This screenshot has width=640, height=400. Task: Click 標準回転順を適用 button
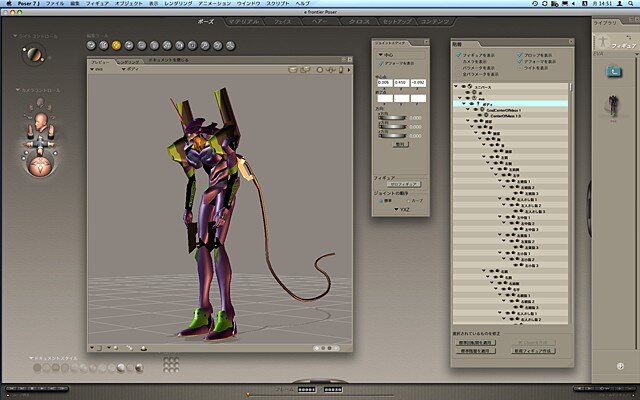476,343
